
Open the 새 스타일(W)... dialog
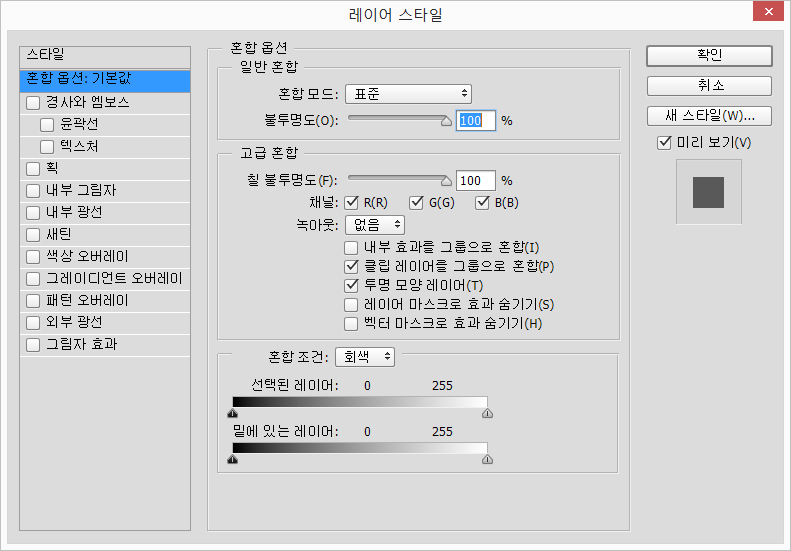pos(709,115)
